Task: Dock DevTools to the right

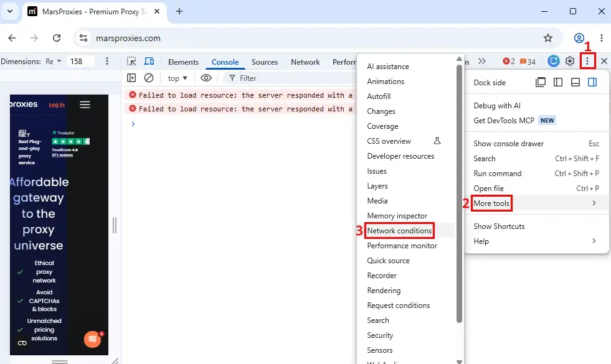Action: click(592, 82)
